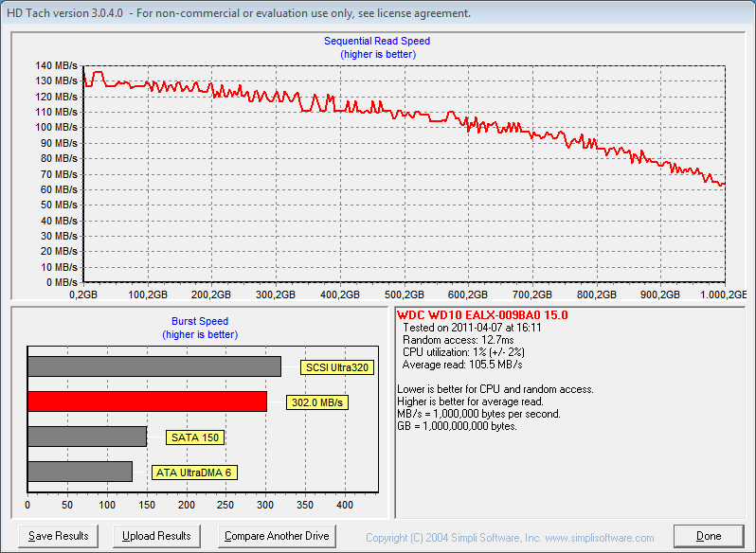The height and width of the screenshot is (553, 756).
Task: Click the SCSI Ultra320 yellow label
Action: click(x=334, y=367)
